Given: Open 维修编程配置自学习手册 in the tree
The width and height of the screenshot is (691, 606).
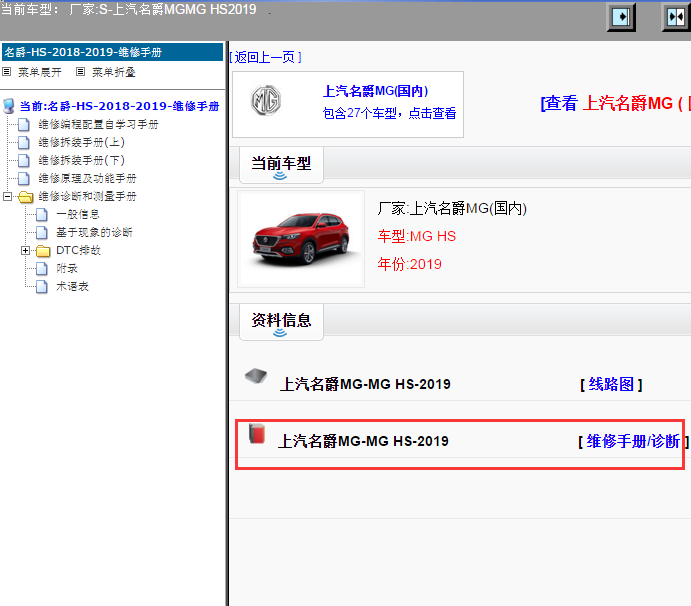Looking at the screenshot, I should pos(98,125).
